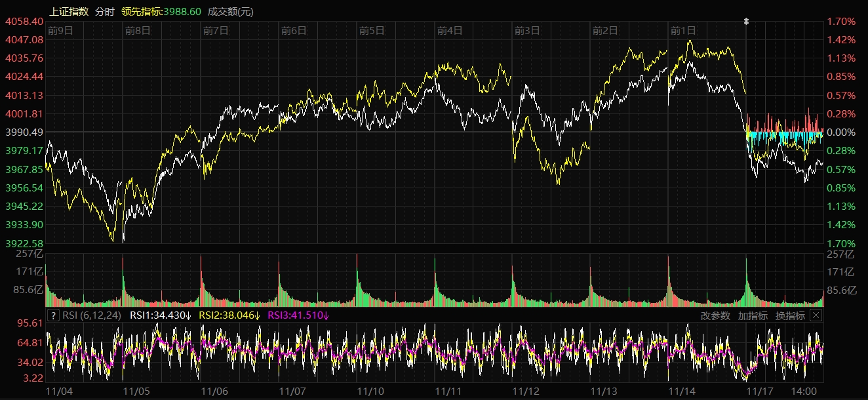Click the 14:00 time label on the axis
This screenshot has height=400, width=868.
tap(804, 391)
